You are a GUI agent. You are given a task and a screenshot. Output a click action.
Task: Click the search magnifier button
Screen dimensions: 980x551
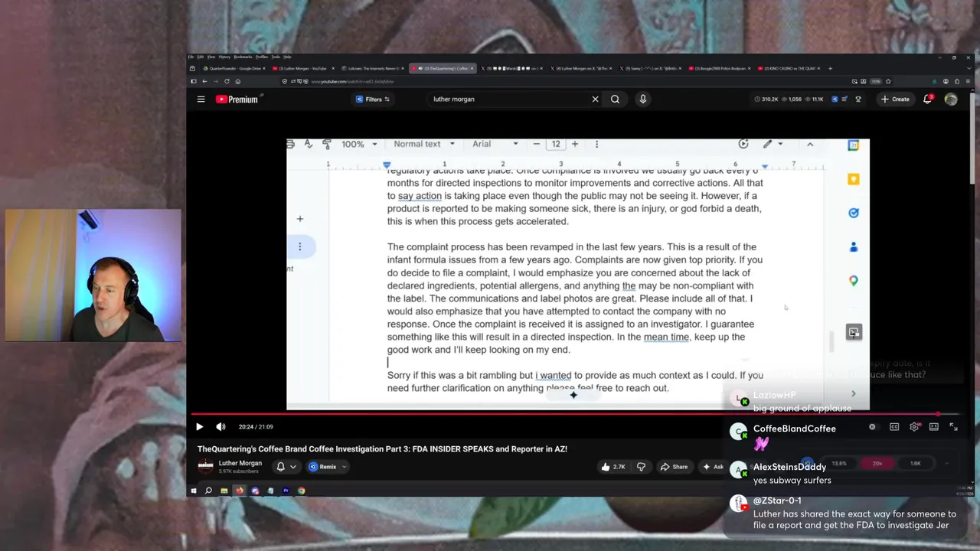(x=615, y=99)
